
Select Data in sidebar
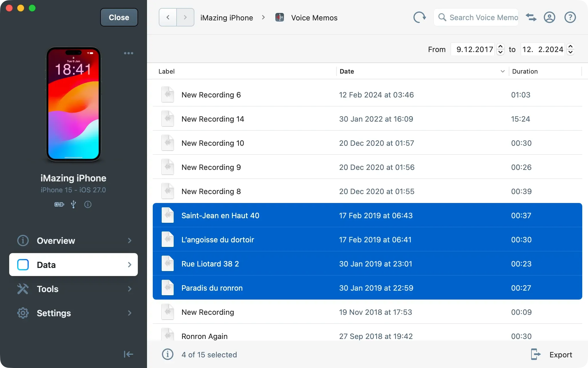(x=73, y=264)
